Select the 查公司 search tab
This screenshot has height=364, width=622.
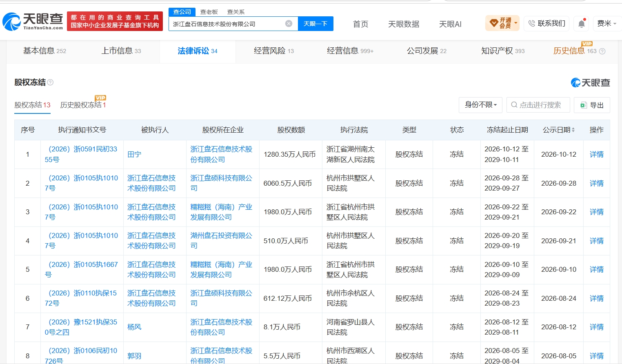(x=182, y=12)
